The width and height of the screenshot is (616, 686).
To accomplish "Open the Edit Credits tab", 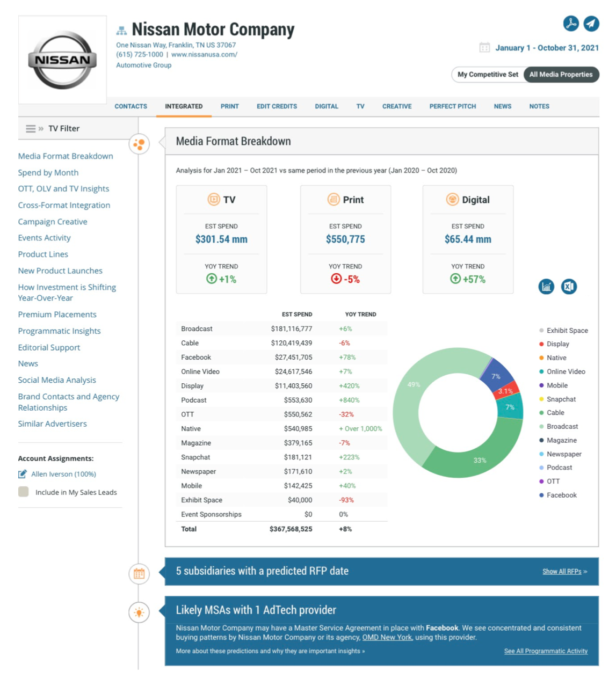I will [277, 106].
